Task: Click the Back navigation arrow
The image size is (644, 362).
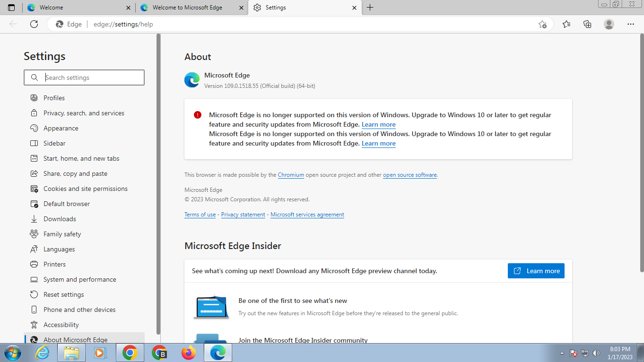Action: click(13, 24)
